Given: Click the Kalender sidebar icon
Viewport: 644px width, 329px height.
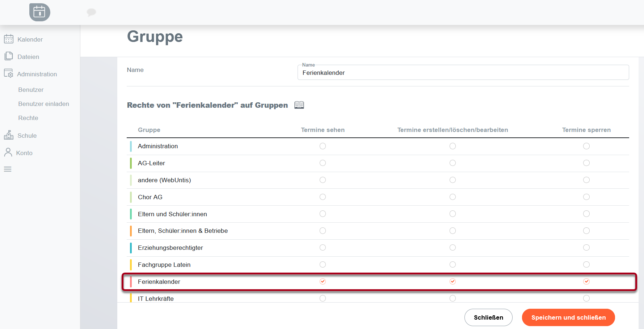Looking at the screenshot, I should tap(9, 39).
